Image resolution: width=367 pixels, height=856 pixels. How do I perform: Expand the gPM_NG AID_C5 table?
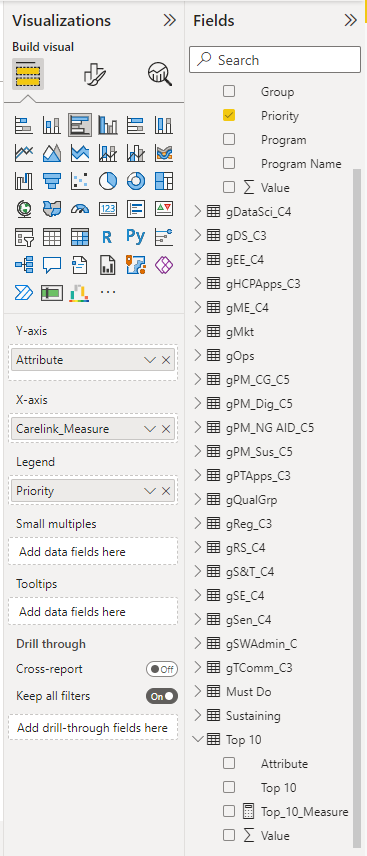pyautogui.click(x=198, y=427)
